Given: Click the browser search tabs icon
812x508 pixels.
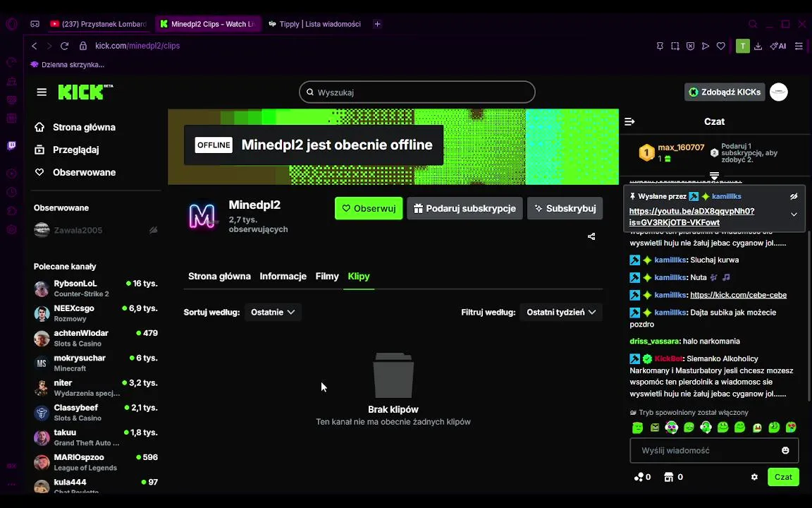Looking at the screenshot, I should point(753,24).
